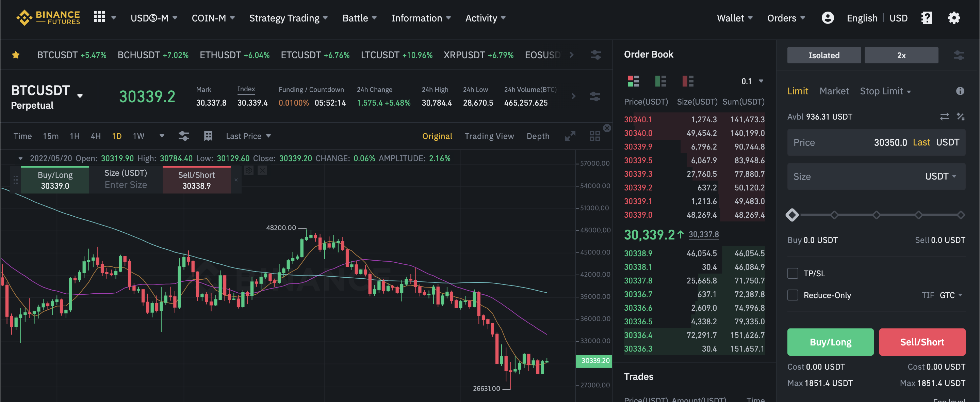Open the percent calculator icon
Viewport: 980px width, 402px height.
[961, 117]
